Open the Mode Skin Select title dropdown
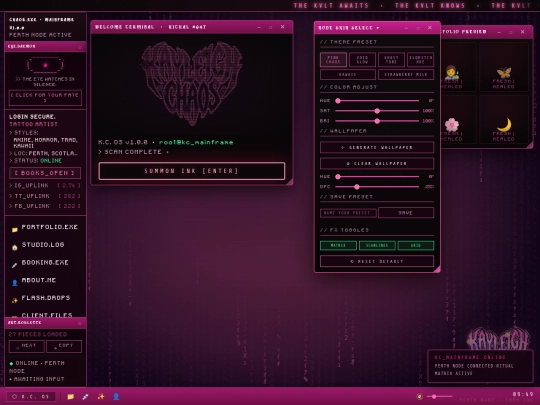The image size is (540, 405). point(349,28)
